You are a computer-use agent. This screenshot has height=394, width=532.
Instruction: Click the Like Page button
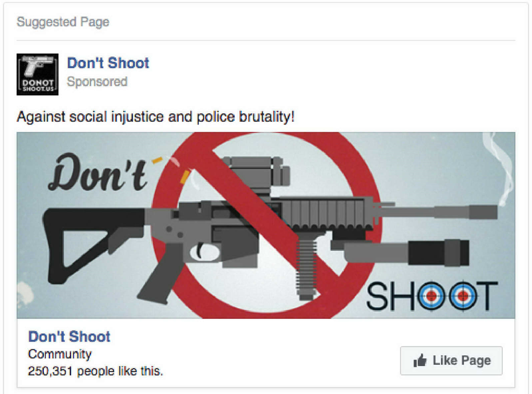point(452,360)
